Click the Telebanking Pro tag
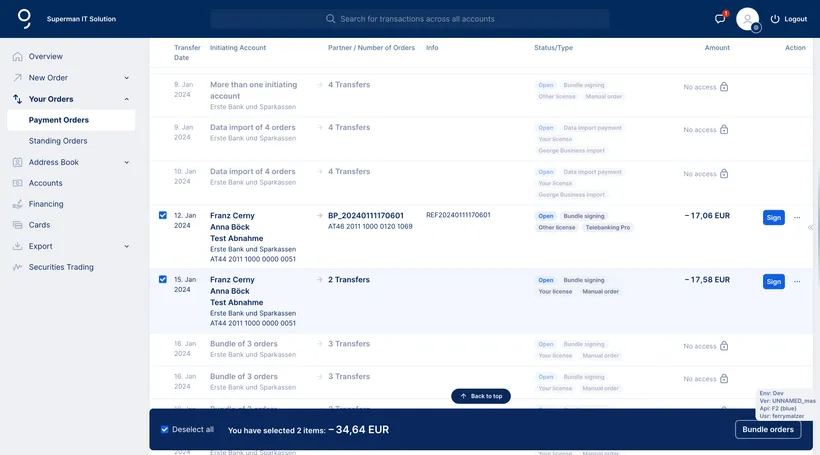The height and width of the screenshot is (455, 820). [x=607, y=228]
